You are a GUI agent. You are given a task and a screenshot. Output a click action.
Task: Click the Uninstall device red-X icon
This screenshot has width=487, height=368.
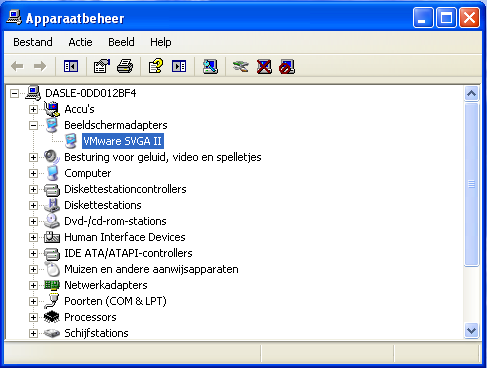[x=264, y=66]
